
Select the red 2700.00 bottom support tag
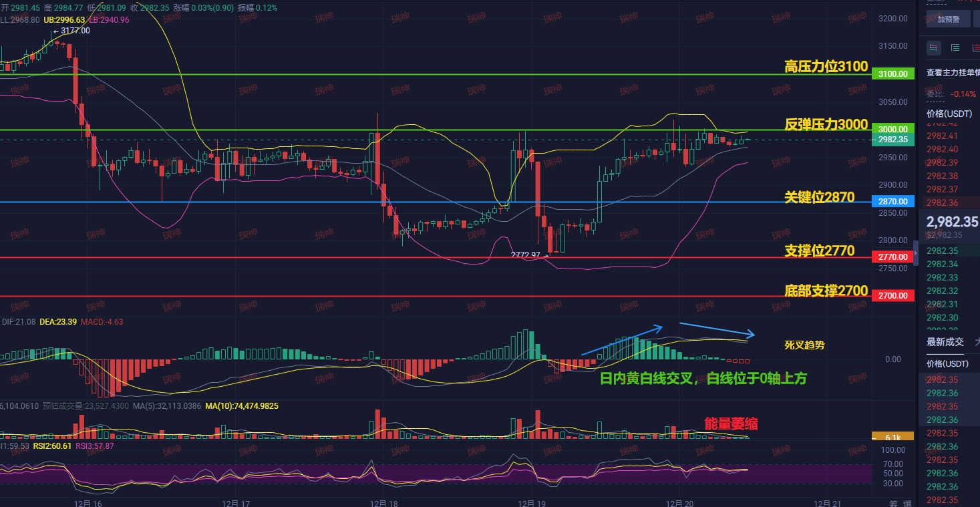(893, 295)
